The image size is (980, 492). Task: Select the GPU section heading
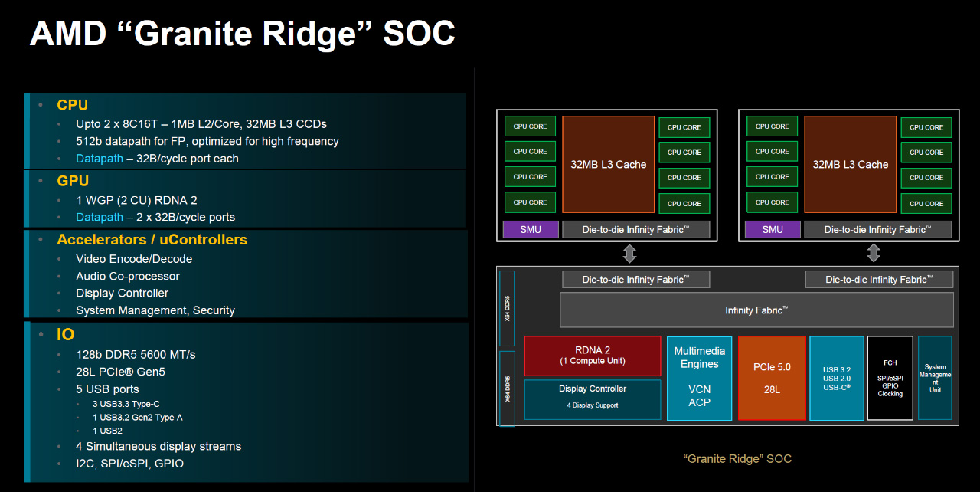[x=73, y=181]
